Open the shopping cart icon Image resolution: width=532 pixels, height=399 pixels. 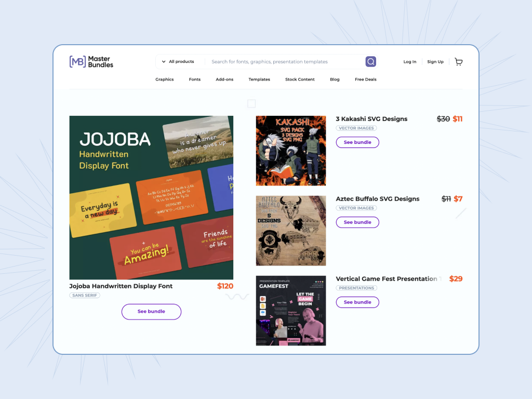[x=458, y=62]
